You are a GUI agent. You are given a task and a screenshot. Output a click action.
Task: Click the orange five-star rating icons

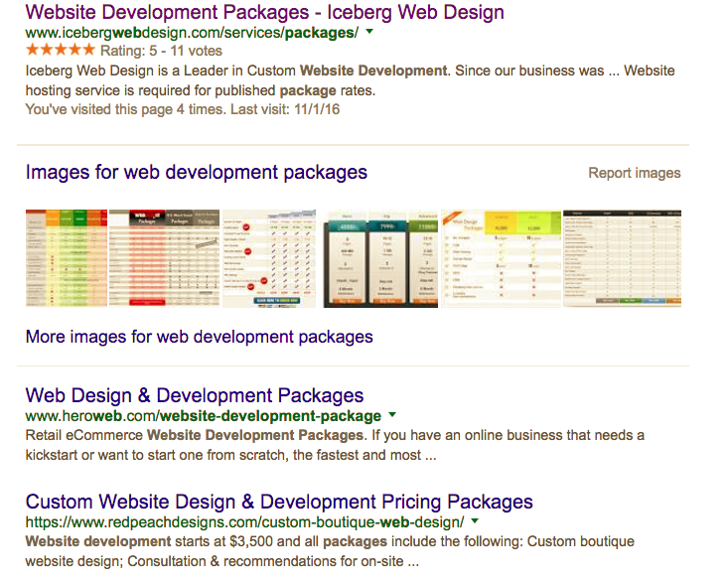click(x=61, y=50)
